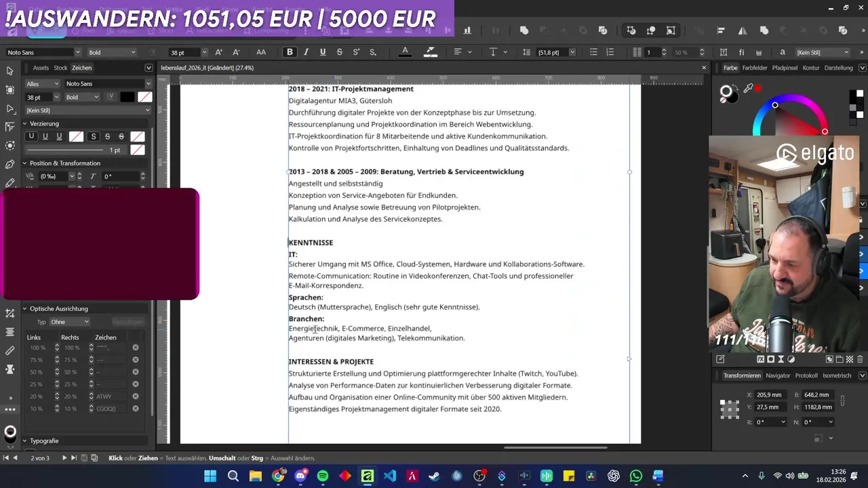The width and height of the screenshot is (868, 488).
Task: Open the Farbfelder tab
Action: point(755,68)
